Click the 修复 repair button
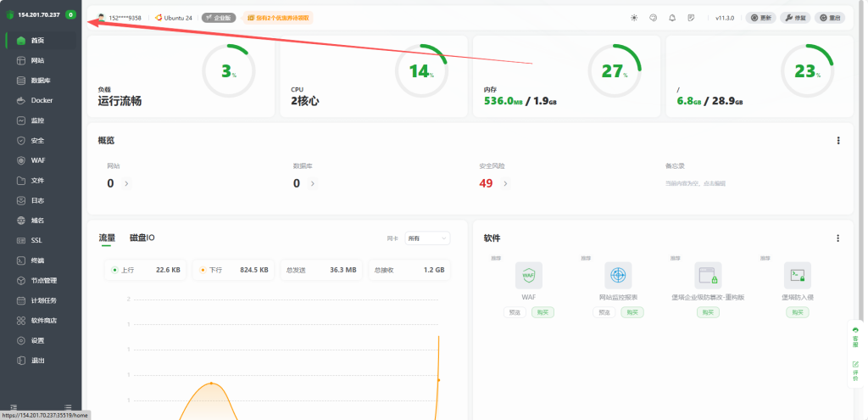Viewport: 868px width, 420px height. (x=796, y=18)
